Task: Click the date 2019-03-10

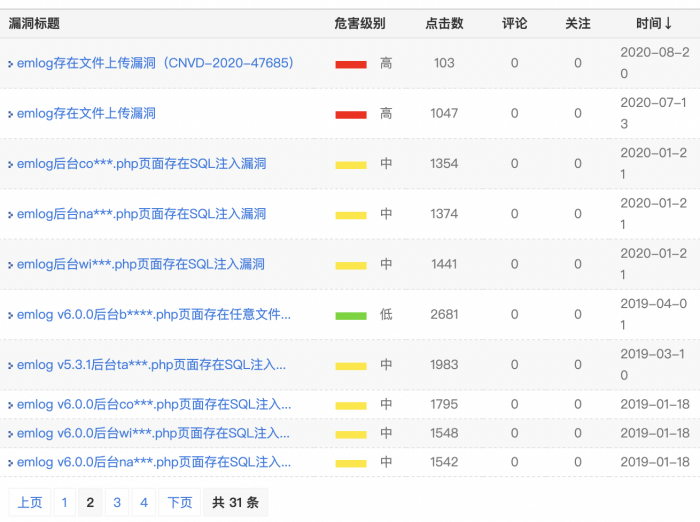Action: tap(653, 365)
